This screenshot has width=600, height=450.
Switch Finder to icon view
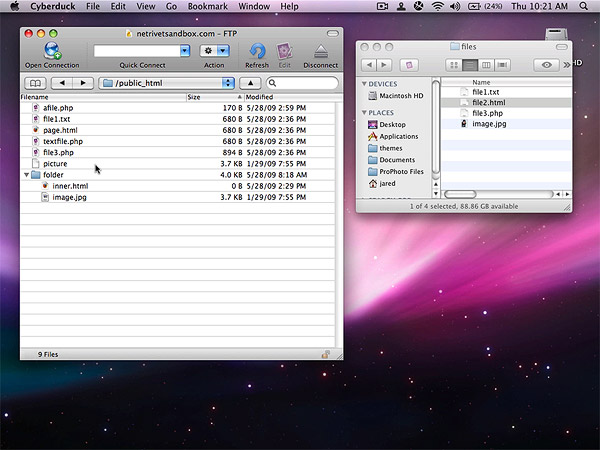[x=454, y=65]
